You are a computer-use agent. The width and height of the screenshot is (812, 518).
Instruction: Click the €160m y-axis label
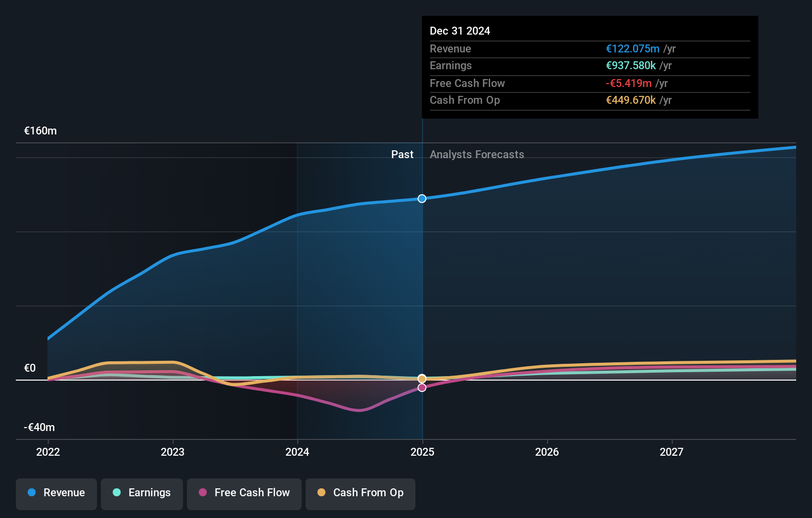tap(41, 131)
